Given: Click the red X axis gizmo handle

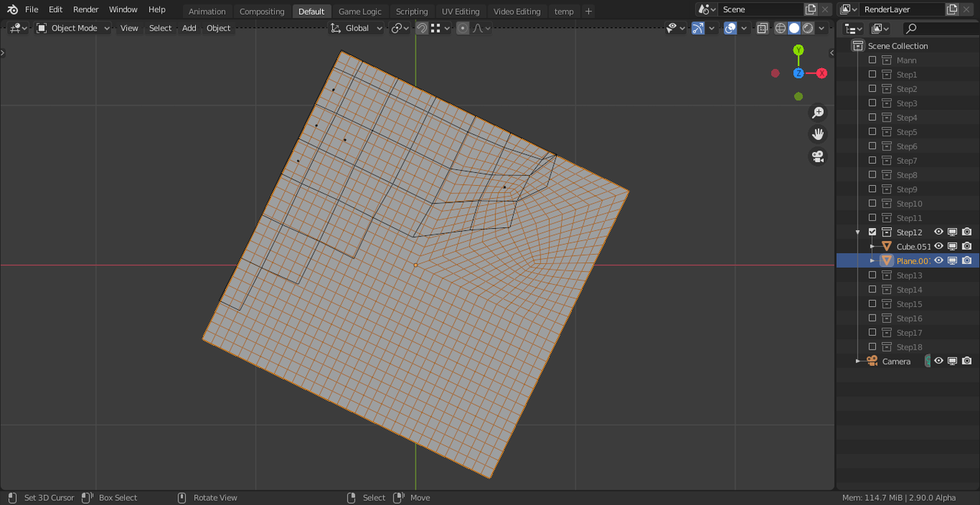Looking at the screenshot, I should click(x=822, y=73).
